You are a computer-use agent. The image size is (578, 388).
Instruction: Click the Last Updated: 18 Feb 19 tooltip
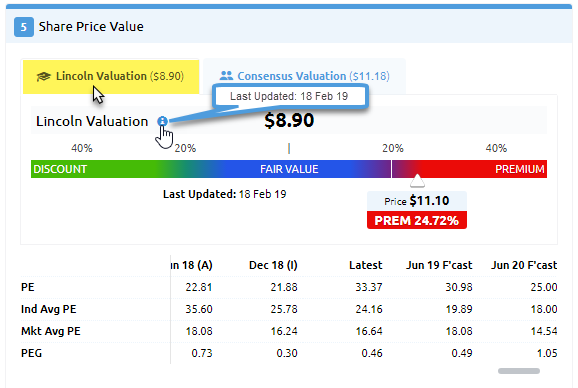(x=289, y=96)
